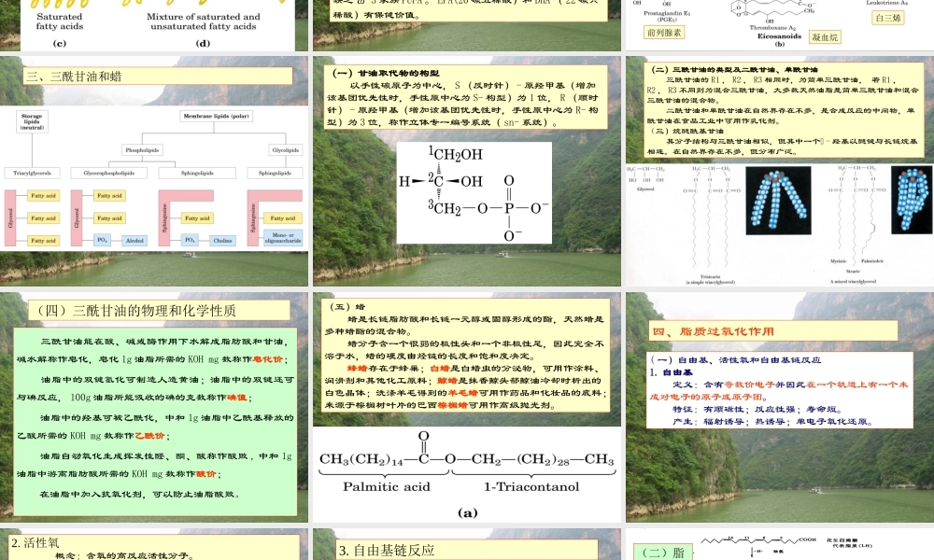Open the Mono- or oligosaccharide node
This screenshot has width=934, height=560.
coord(283,235)
